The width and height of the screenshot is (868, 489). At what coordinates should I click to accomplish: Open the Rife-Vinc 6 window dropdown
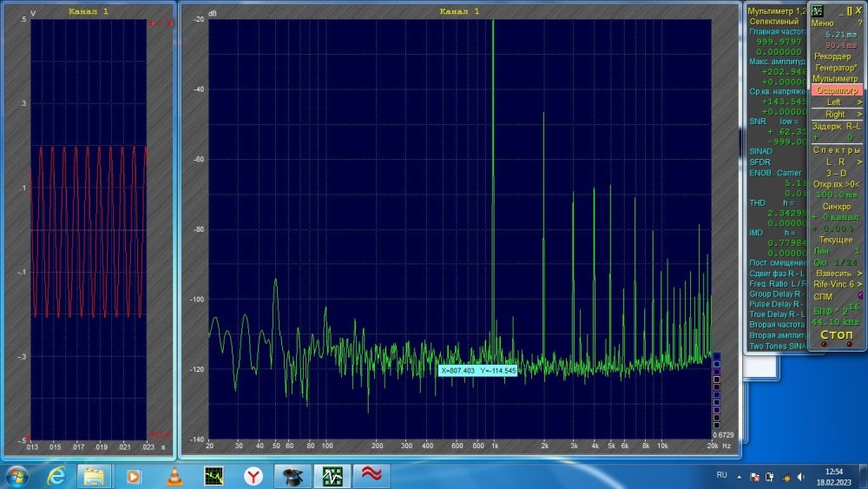coord(838,284)
